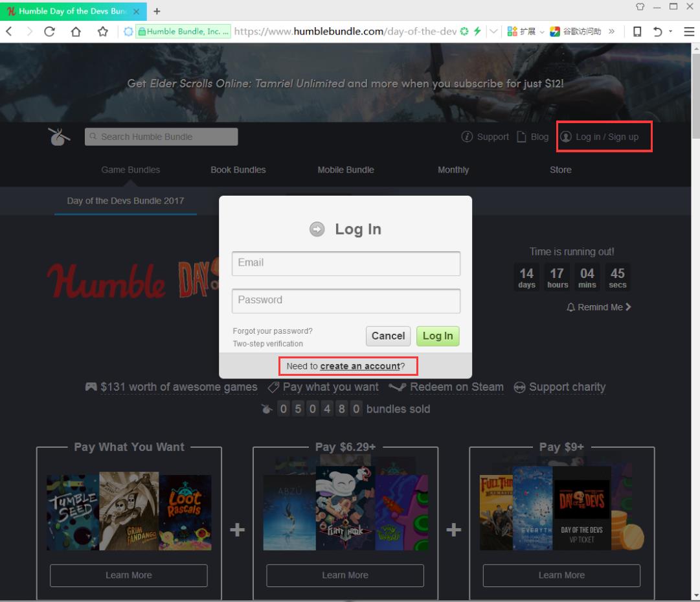Bookmark page with the star icon
This screenshot has height=602, width=700.
pyautogui.click(x=102, y=31)
